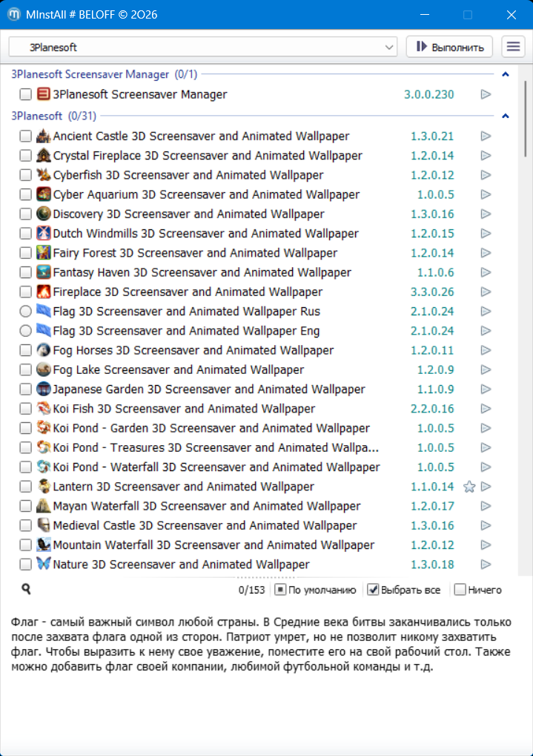Open the hamburger menu button
This screenshot has height=756, width=533.
(513, 47)
